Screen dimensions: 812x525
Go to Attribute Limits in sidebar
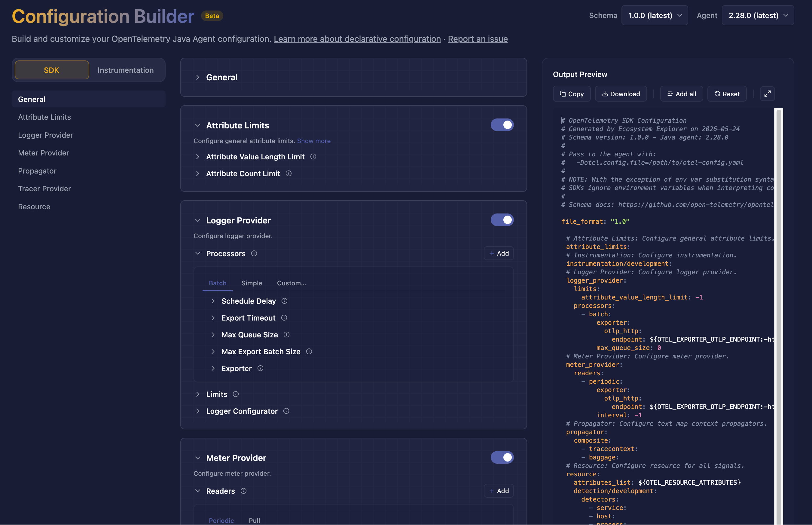pos(89,117)
